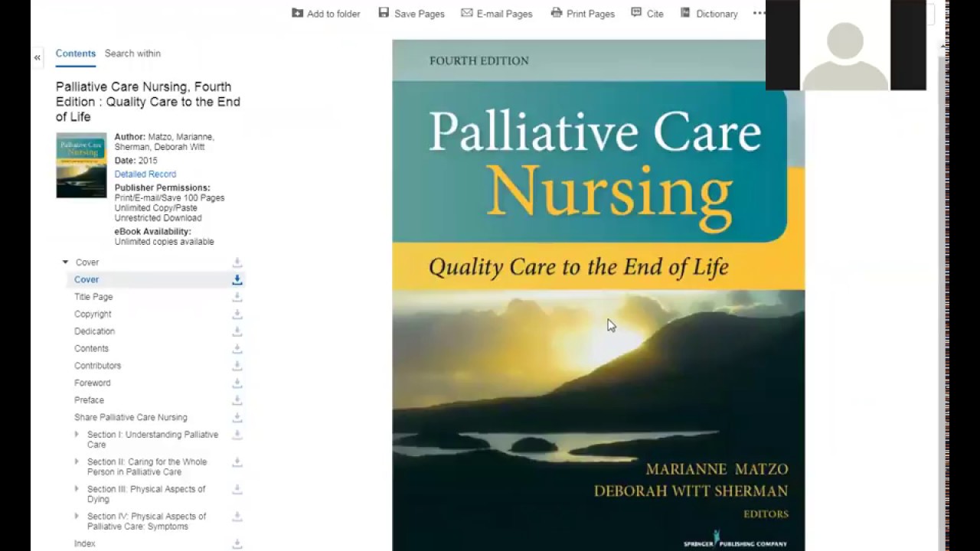
Task: Download Section I: Understanding Palliative Care
Action: click(237, 435)
